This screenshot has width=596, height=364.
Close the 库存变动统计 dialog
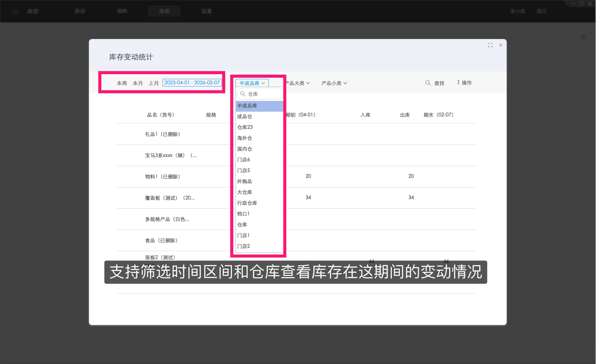click(x=500, y=45)
